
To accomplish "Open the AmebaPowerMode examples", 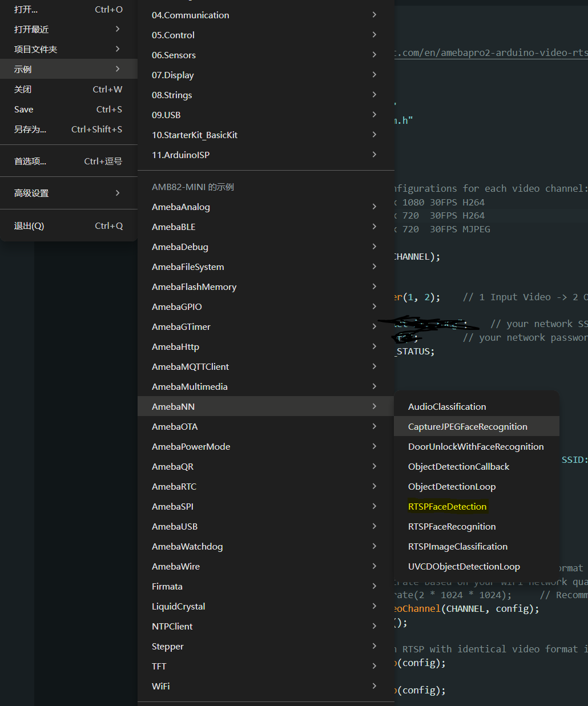I will pos(266,446).
